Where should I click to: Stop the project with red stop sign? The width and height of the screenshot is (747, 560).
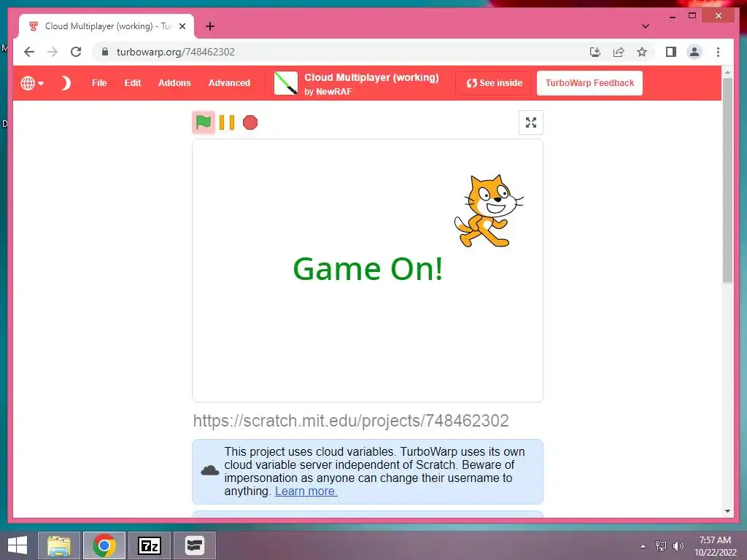coord(250,122)
